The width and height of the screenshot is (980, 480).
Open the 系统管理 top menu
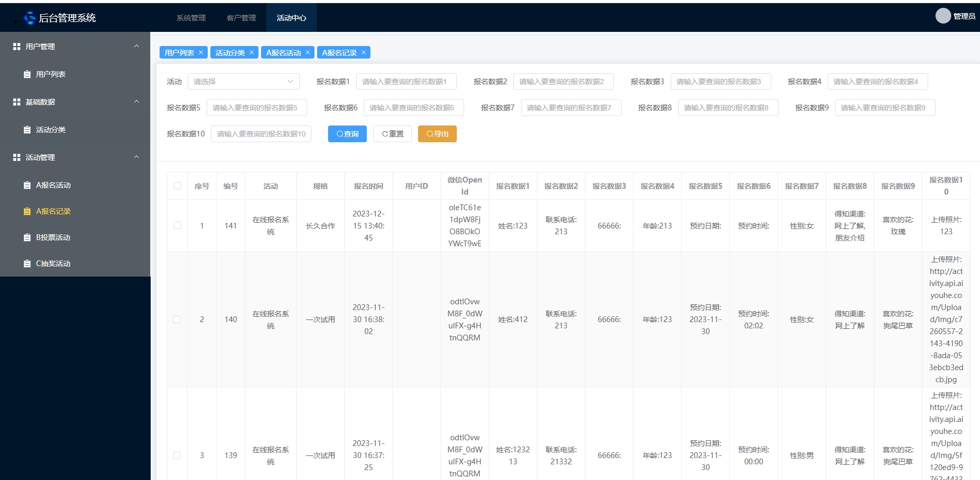pyautogui.click(x=191, y=18)
